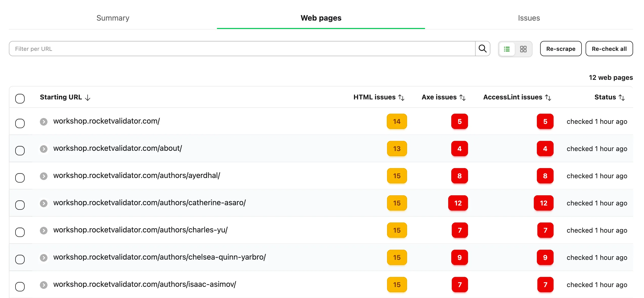Sort by Starting URL arrow
The height and width of the screenshot is (298, 644).
click(88, 98)
